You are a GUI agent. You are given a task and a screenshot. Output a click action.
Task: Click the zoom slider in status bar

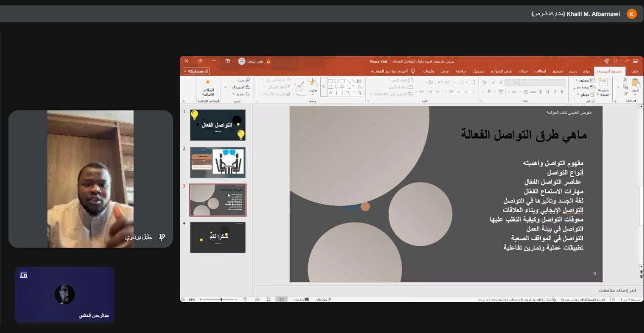(221, 299)
